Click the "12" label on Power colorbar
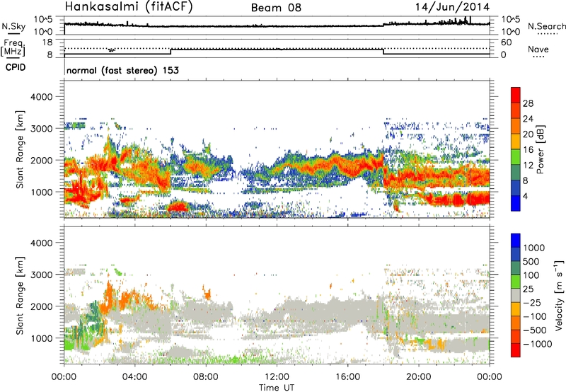Viewport: 566px width, 392px height. pos(528,166)
